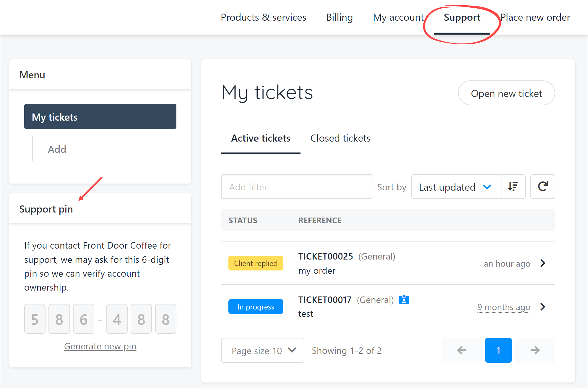Click the Add filter input field
Image resolution: width=588 pixels, height=389 pixels.
click(296, 187)
